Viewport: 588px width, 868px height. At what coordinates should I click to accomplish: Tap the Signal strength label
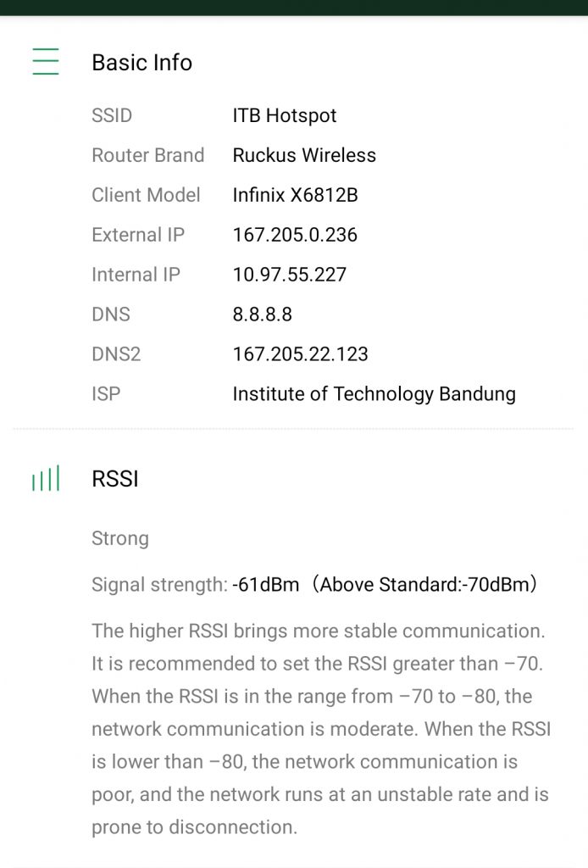[x=159, y=585]
